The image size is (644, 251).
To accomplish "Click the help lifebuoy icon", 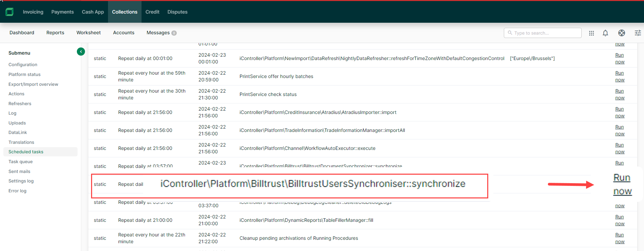I will pos(621,33).
